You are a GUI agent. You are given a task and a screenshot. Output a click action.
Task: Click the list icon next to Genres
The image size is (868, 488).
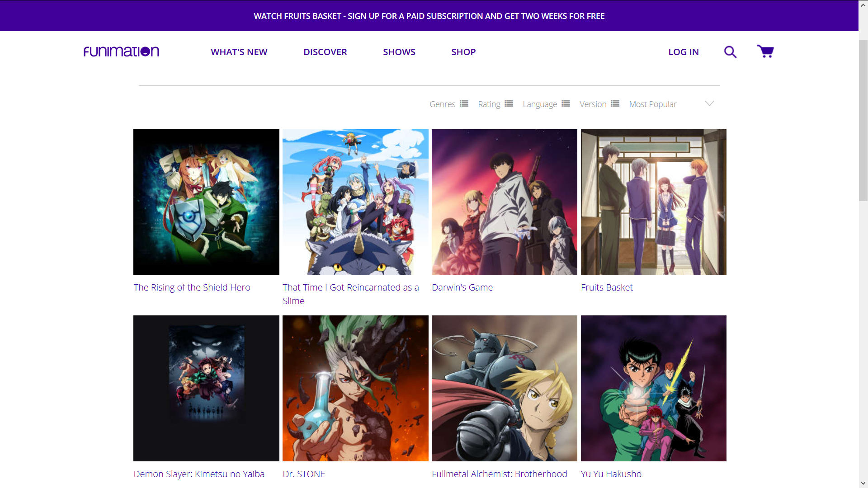click(464, 104)
